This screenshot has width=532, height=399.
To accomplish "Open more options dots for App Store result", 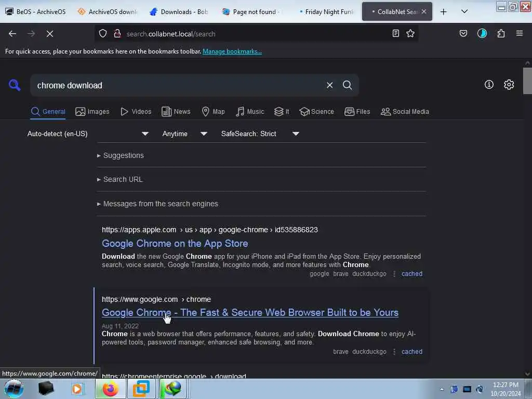I will pyautogui.click(x=394, y=274).
